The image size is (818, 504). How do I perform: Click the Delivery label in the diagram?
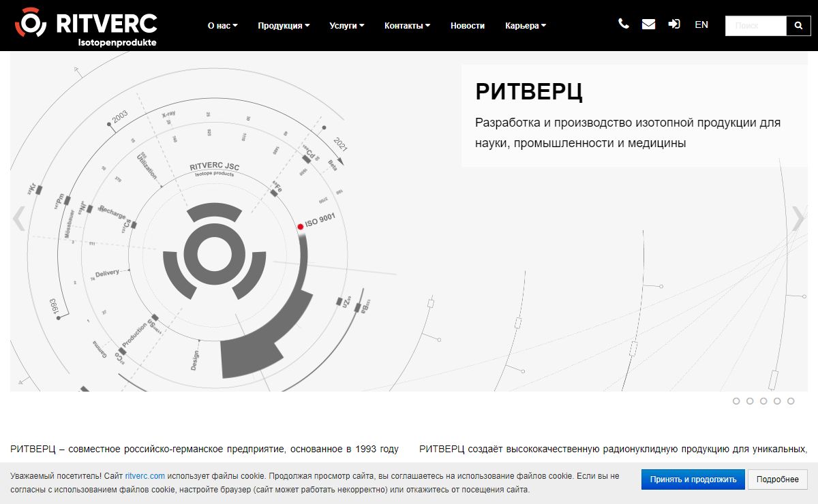[107, 273]
